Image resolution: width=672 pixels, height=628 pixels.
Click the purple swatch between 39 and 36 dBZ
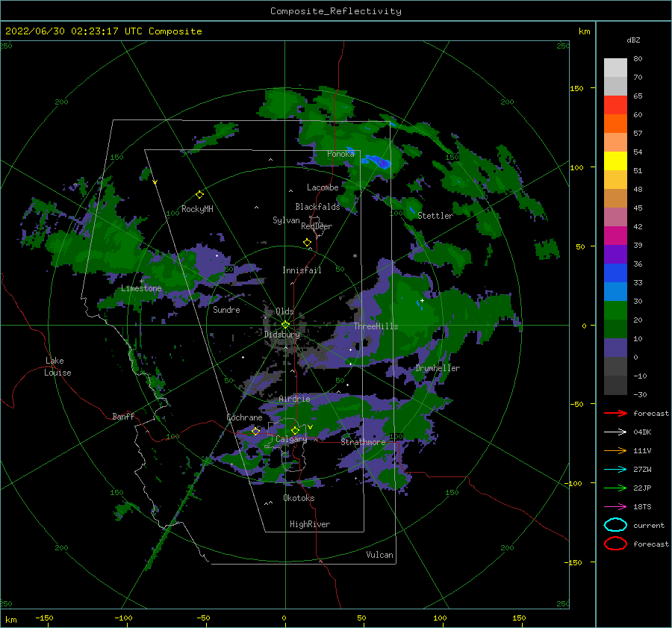[615, 254]
